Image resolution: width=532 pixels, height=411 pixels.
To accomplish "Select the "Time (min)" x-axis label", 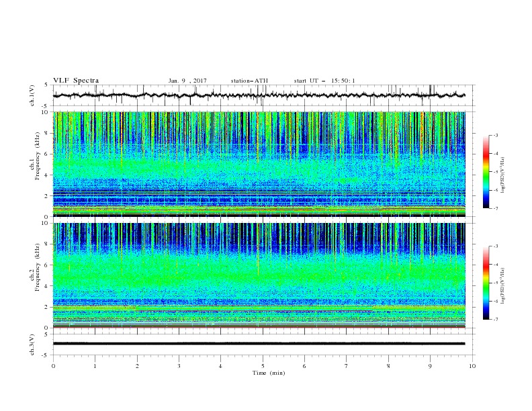I will coord(269,373).
